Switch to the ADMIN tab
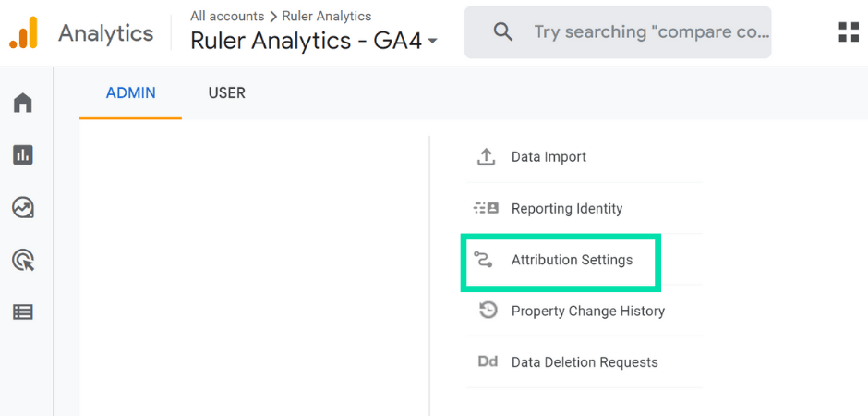This screenshot has width=868, height=416. tap(131, 92)
